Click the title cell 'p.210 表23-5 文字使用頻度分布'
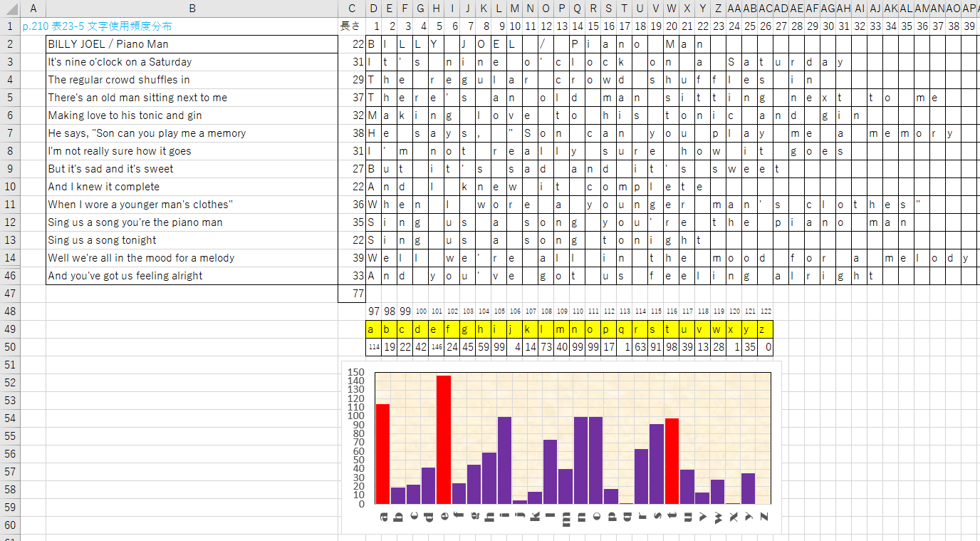Image resolution: width=980 pixels, height=541 pixels. tap(97, 26)
